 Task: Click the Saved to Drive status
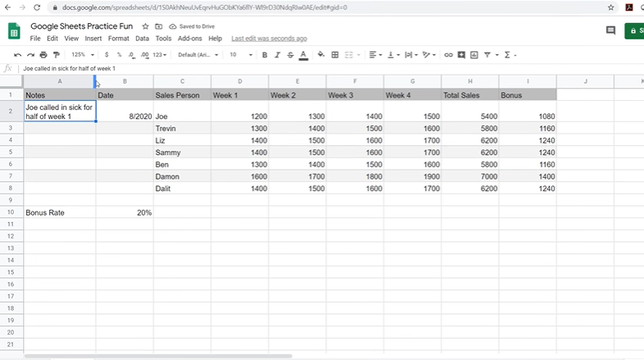[192, 26]
